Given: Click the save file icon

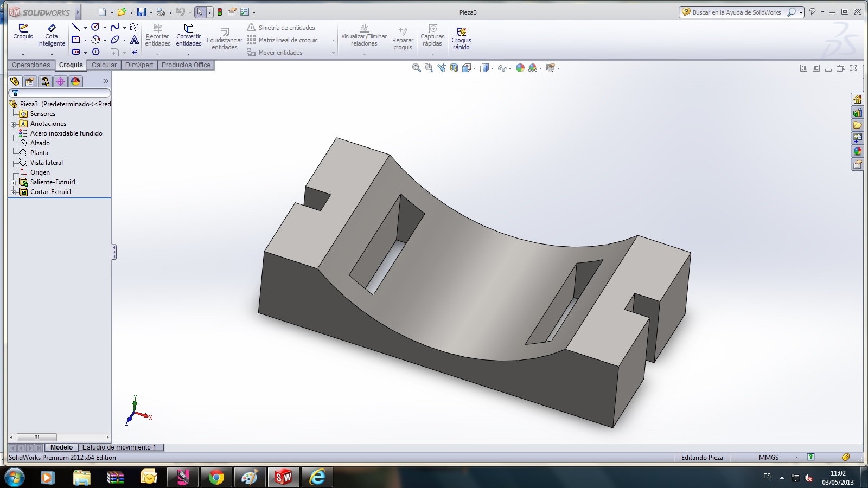Looking at the screenshot, I should [x=141, y=12].
